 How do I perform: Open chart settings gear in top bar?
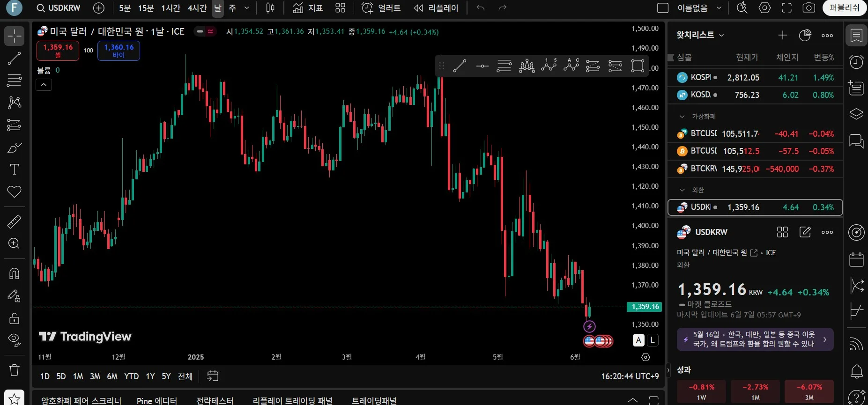click(x=764, y=8)
